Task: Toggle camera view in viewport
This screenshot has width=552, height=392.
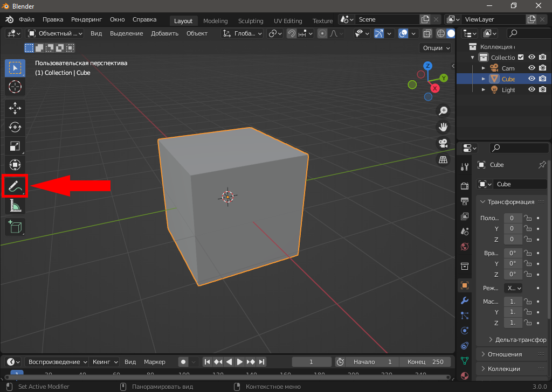Action: coord(443,143)
